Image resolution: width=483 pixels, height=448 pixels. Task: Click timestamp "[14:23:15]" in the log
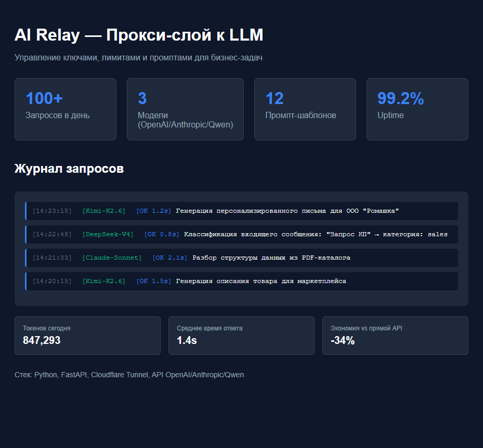point(52,211)
